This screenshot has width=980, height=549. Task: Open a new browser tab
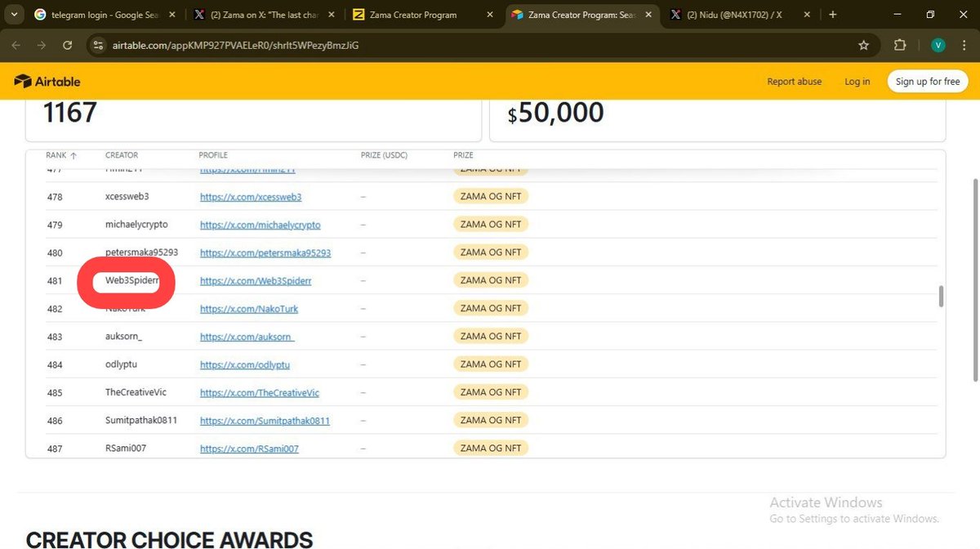(x=833, y=15)
